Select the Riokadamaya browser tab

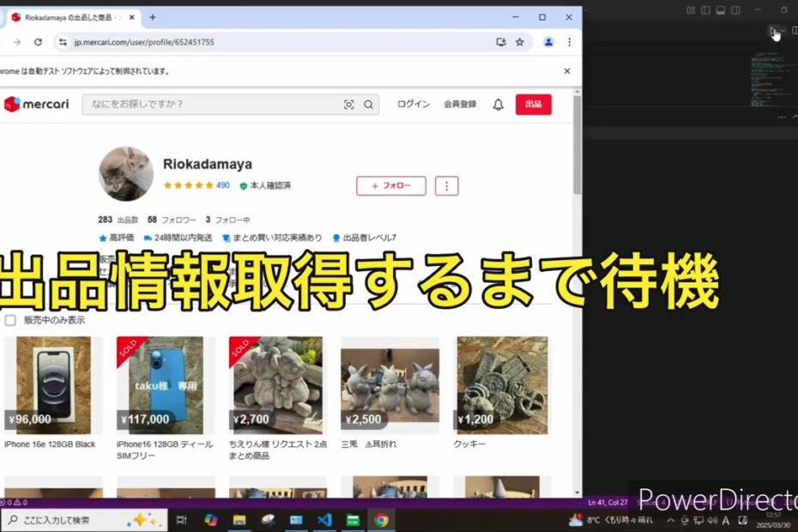73,17
